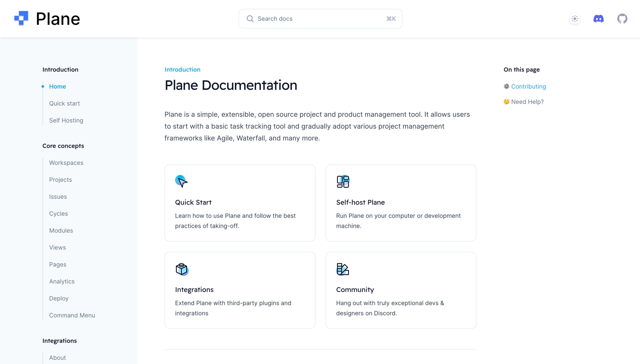
Task: Open Quick start sidebar link
Action: (64, 103)
